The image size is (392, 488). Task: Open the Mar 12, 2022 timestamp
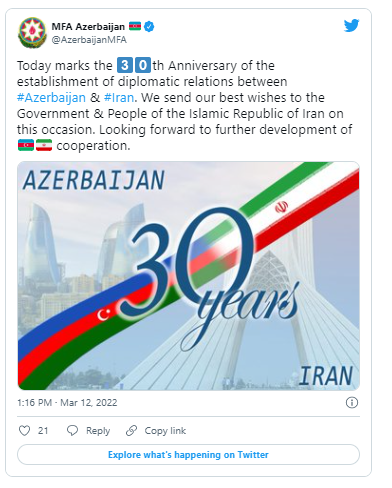tap(89, 403)
